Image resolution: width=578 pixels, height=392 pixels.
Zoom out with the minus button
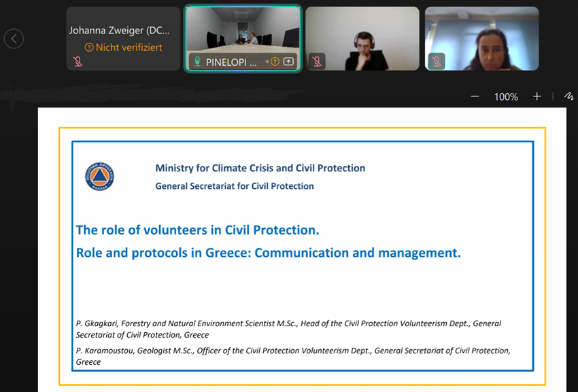pyautogui.click(x=475, y=96)
